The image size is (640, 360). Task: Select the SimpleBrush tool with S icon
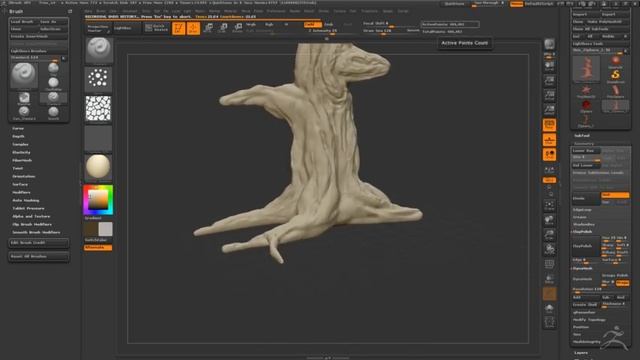[615, 76]
